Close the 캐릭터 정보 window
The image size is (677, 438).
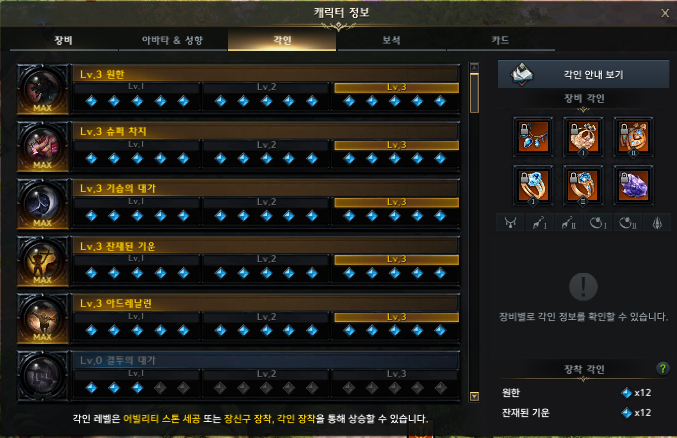coord(665,13)
